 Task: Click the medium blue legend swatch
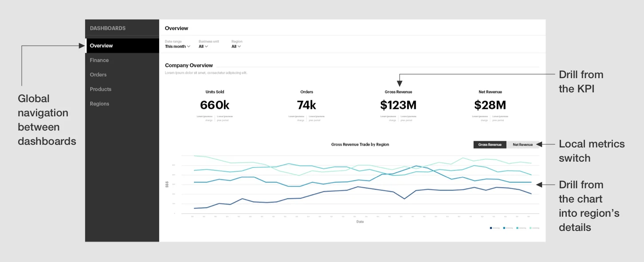pyautogui.click(x=504, y=228)
